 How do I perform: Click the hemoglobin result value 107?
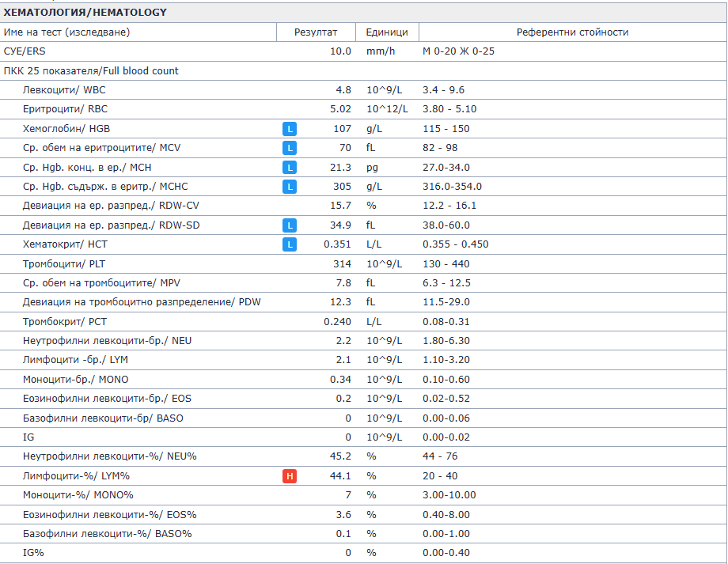[343, 129]
